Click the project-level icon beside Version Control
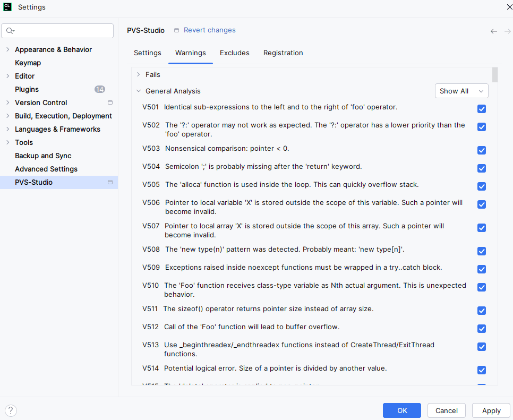The image size is (513, 420). (110, 102)
